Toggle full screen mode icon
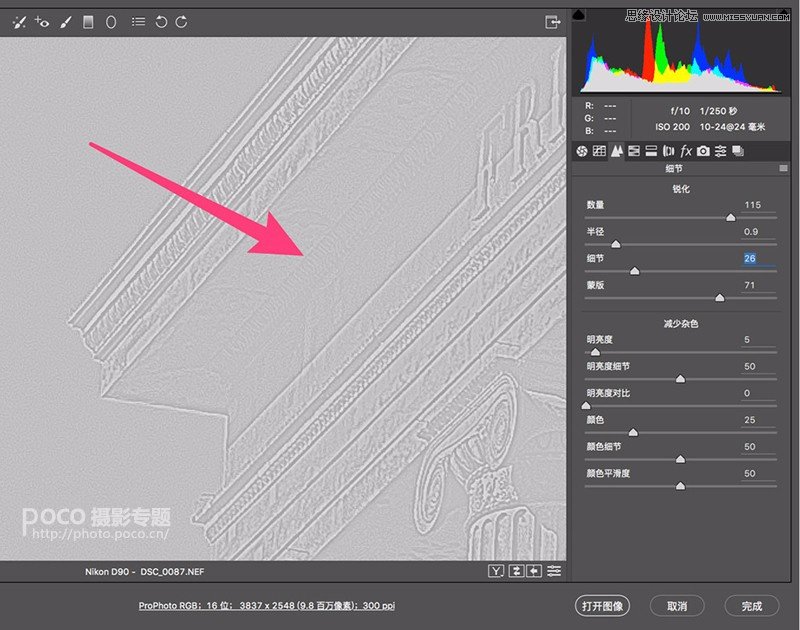 click(553, 22)
